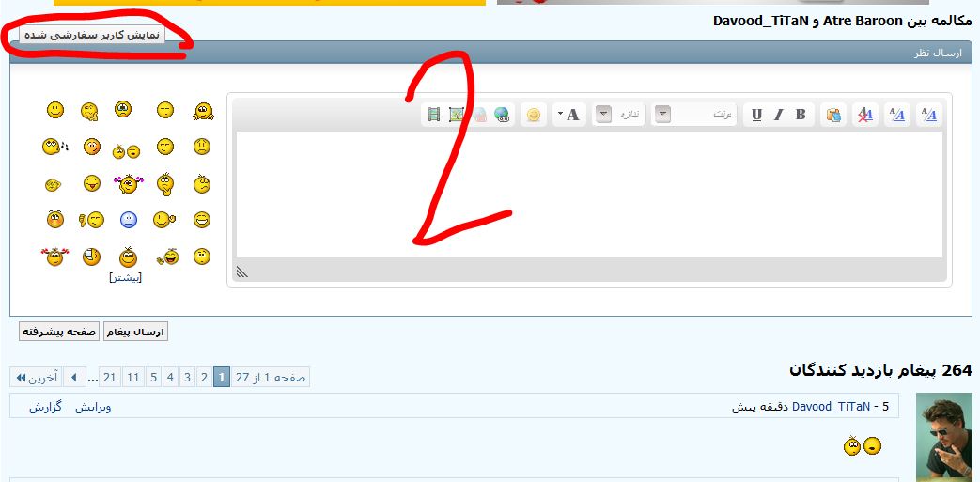Image resolution: width=980 pixels, height=482 pixels.
Task: Click inside the message text area
Action: click(589, 194)
